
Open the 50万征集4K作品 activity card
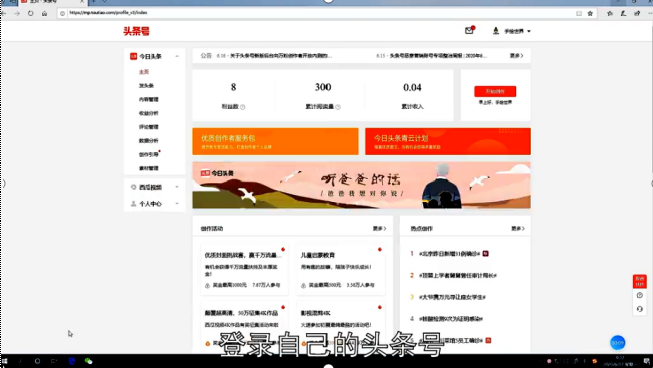tap(244, 326)
